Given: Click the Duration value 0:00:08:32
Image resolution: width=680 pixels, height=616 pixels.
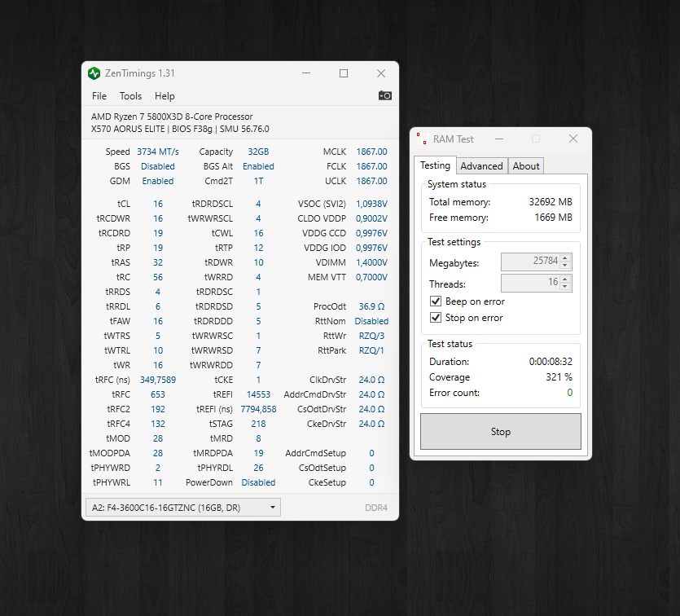Looking at the screenshot, I should [x=551, y=362].
